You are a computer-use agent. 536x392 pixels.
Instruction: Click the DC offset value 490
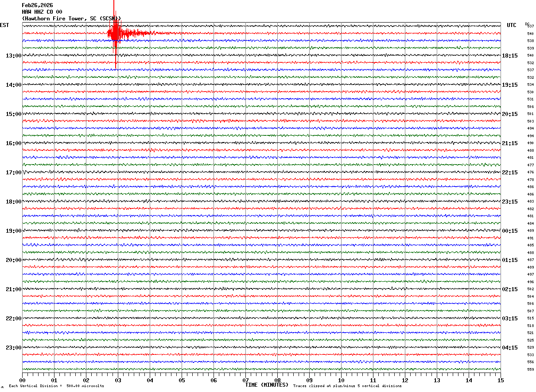(531, 143)
